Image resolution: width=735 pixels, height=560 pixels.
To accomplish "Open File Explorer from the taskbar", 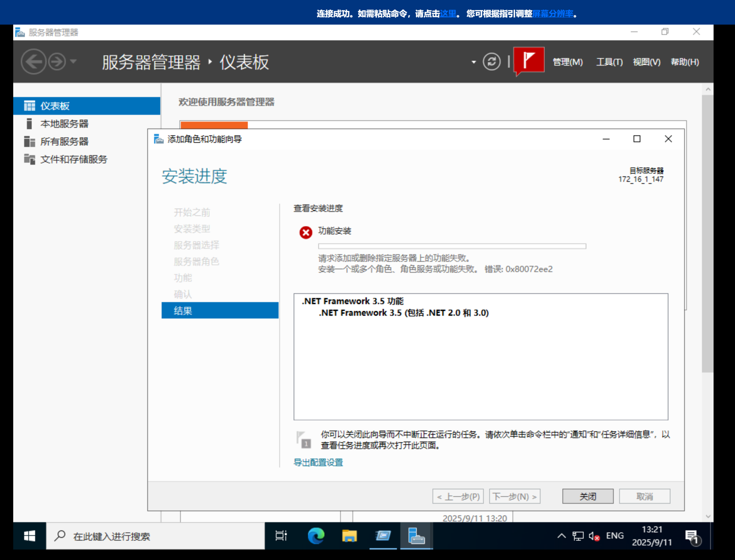I will click(x=349, y=536).
